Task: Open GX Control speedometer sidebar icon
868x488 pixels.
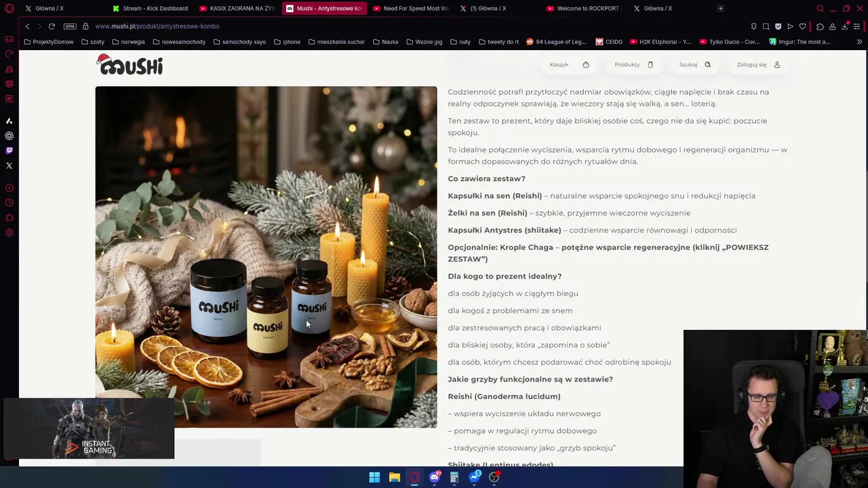Action: tap(9, 54)
